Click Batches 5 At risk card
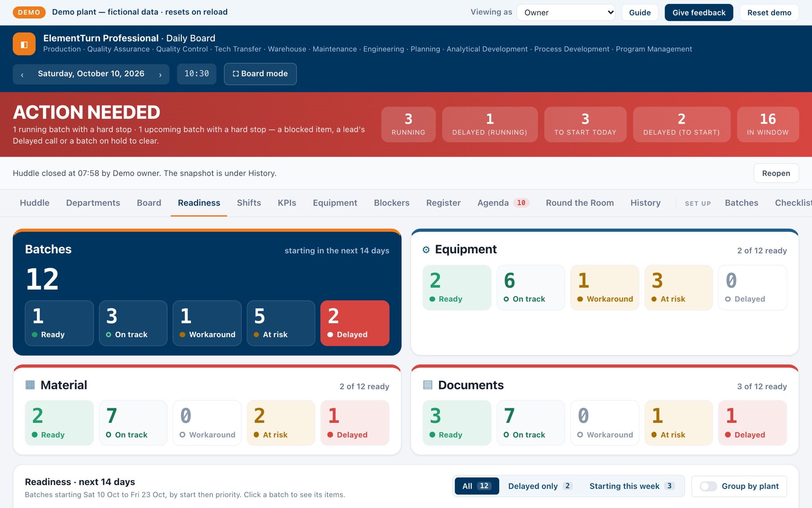This screenshot has width=812, height=508. click(x=281, y=323)
